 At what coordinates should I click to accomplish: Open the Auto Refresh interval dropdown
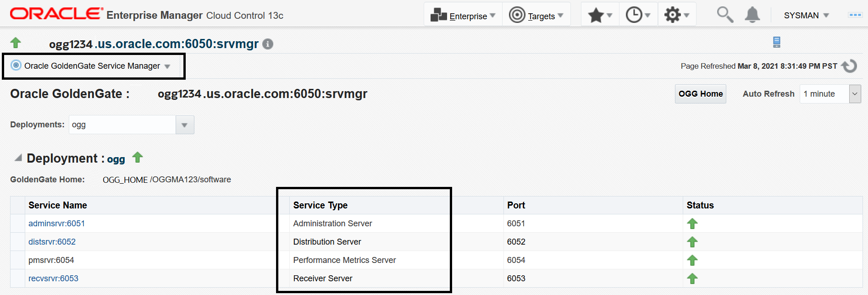pyautogui.click(x=855, y=94)
